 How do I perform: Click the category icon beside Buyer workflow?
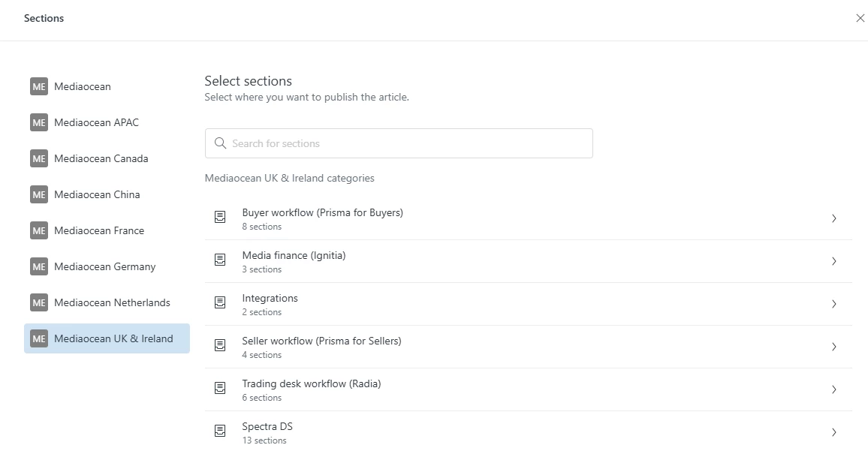pyautogui.click(x=220, y=218)
